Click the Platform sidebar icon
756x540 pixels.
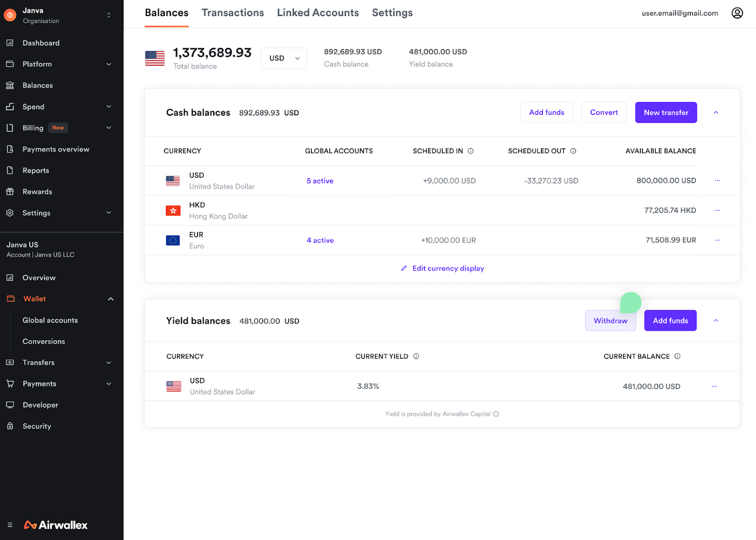point(10,64)
